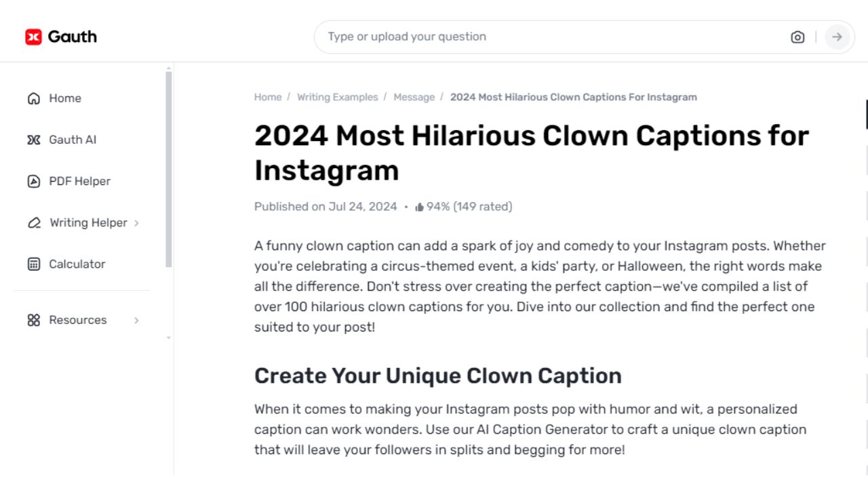Open the Message breadcrumb link
Image resolution: width=868 pixels, height=488 pixels.
(x=414, y=97)
